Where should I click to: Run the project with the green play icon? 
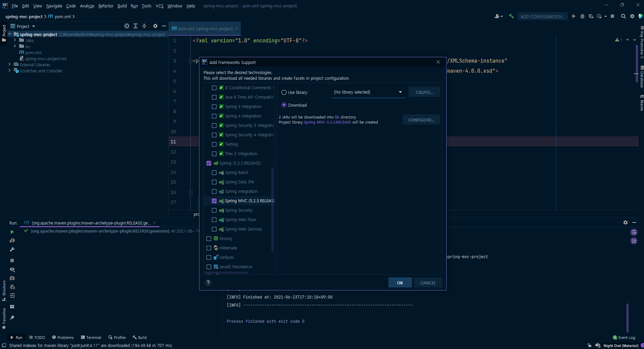[574, 16]
